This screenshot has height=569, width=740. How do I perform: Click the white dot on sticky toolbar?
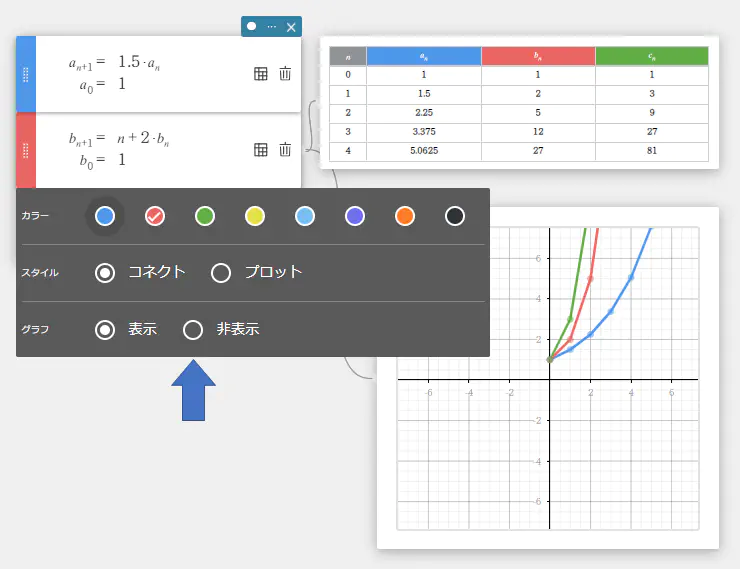pos(252,26)
